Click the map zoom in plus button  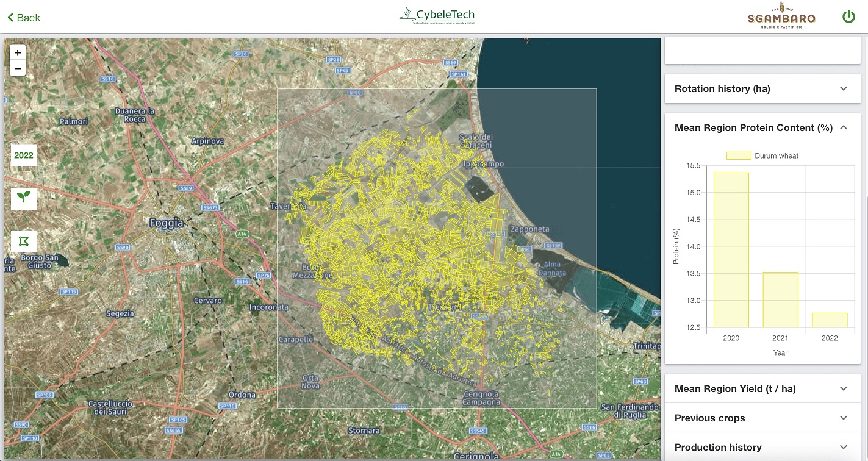pyautogui.click(x=18, y=52)
